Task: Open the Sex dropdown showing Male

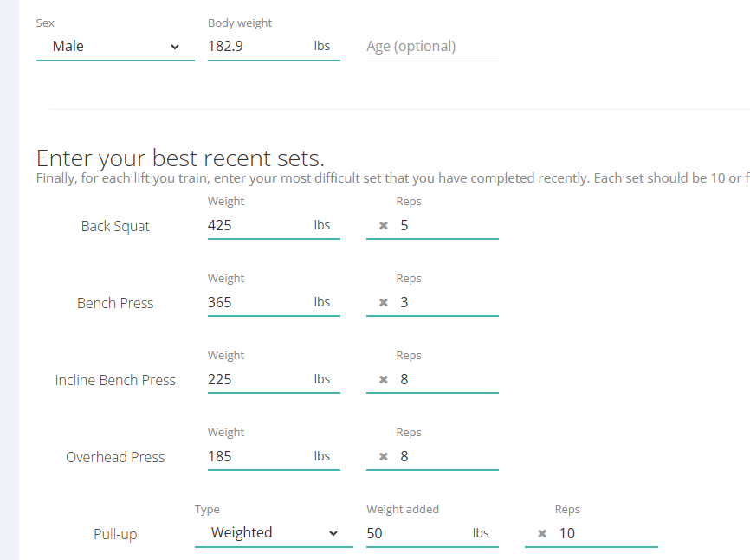Action: [115, 47]
